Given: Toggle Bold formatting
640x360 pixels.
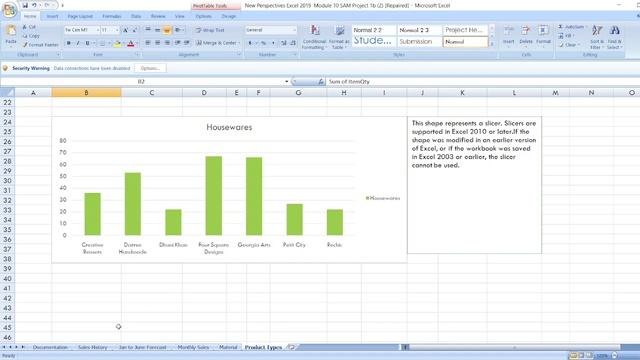Looking at the screenshot, I should 69,43.
